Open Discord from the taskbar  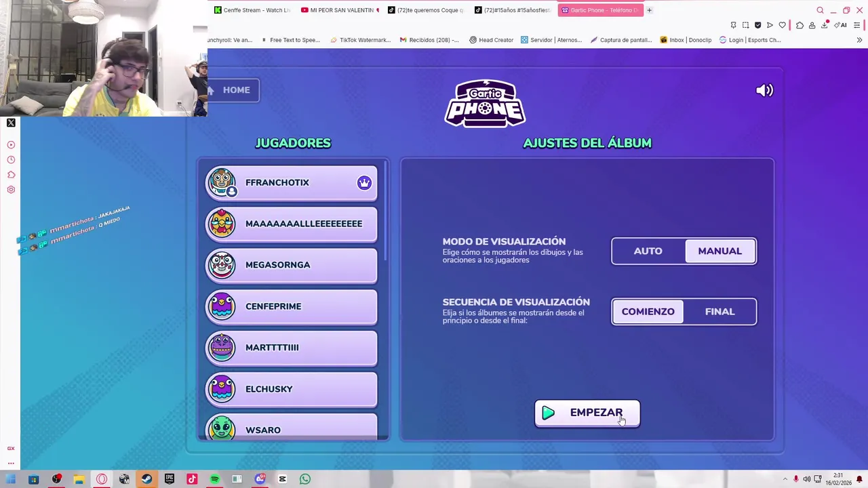coord(260,480)
